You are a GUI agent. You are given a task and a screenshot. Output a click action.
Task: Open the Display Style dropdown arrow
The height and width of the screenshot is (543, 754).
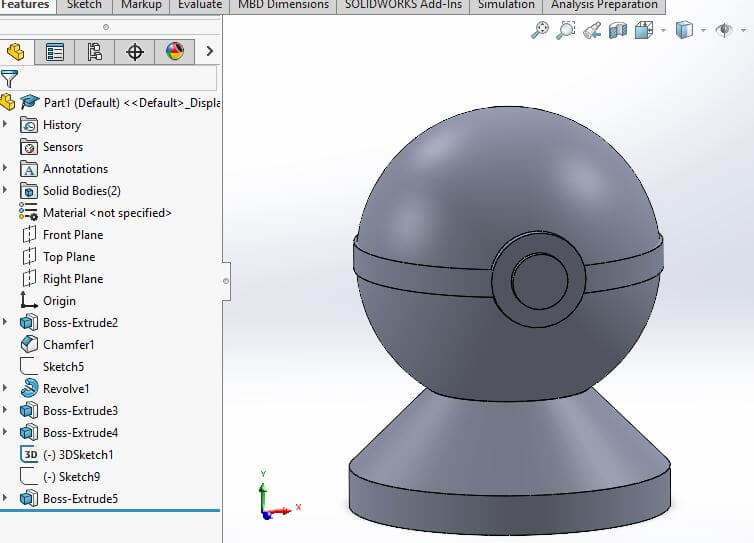point(704,30)
